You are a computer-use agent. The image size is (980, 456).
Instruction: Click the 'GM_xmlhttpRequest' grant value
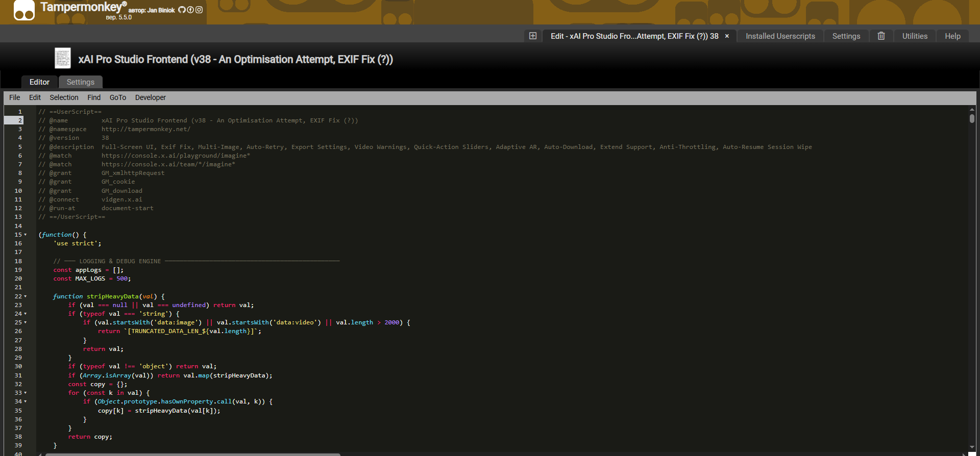(x=133, y=173)
